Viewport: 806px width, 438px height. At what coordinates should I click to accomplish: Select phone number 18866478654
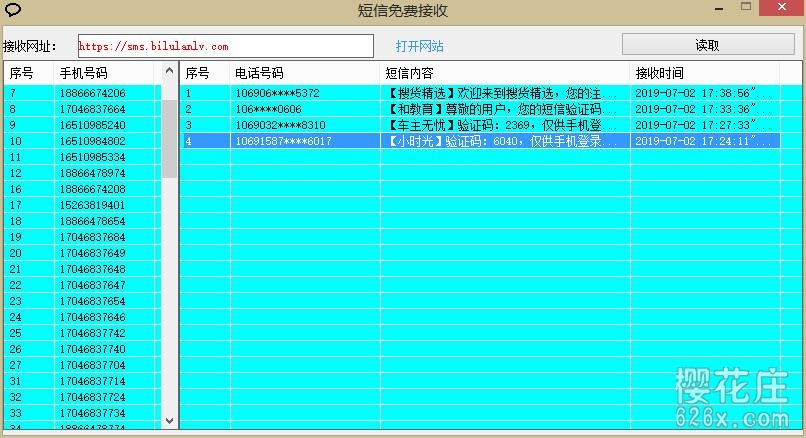tap(93, 221)
